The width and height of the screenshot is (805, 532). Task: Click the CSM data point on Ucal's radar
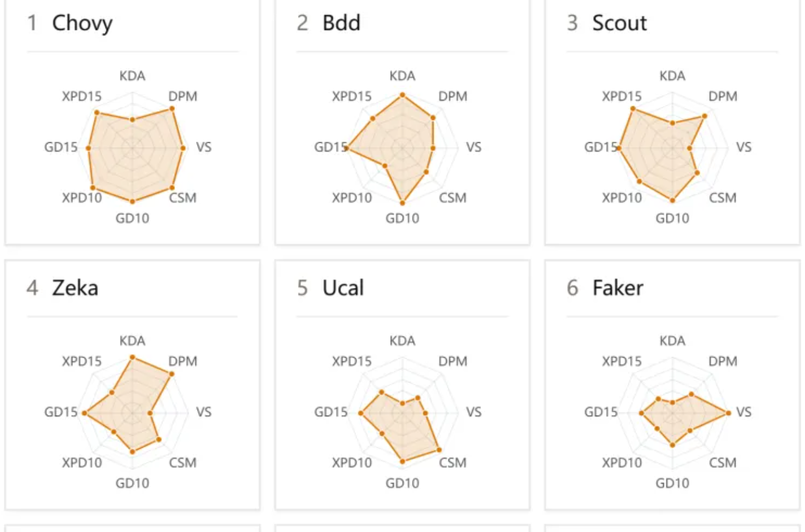pos(439,450)
